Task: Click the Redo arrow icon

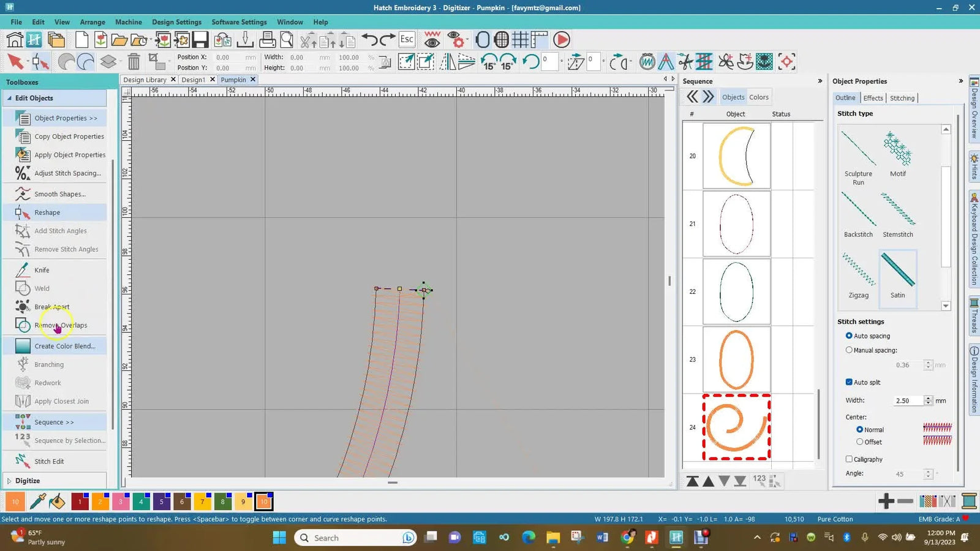Action: (387, 40)
